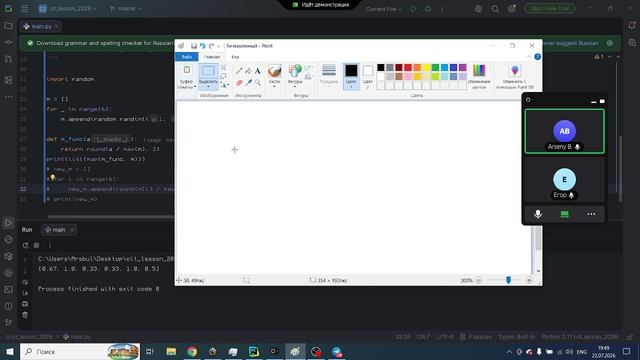
Task: Select the Text tool letter A
Action: (x=258, y=71)
